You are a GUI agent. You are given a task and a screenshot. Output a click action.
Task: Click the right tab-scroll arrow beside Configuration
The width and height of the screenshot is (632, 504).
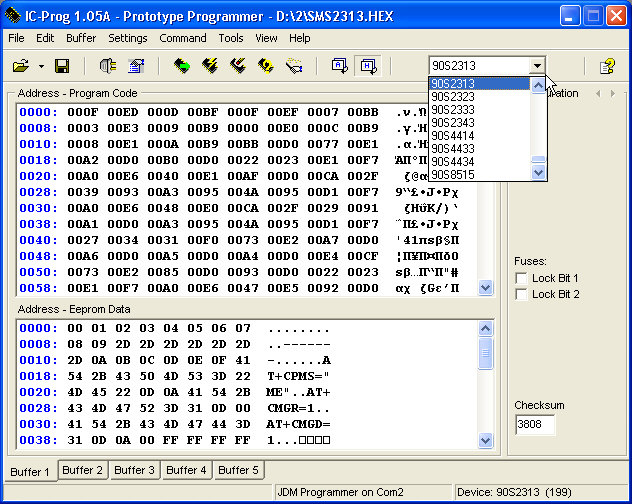tap(613, 94)
